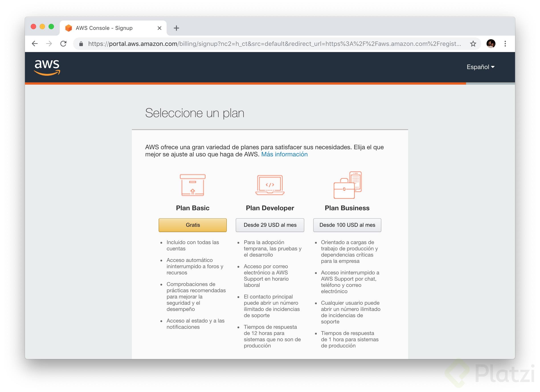Click the padlock site security icon
Viewport: 540px width, 392px height.
coord(81,44)
